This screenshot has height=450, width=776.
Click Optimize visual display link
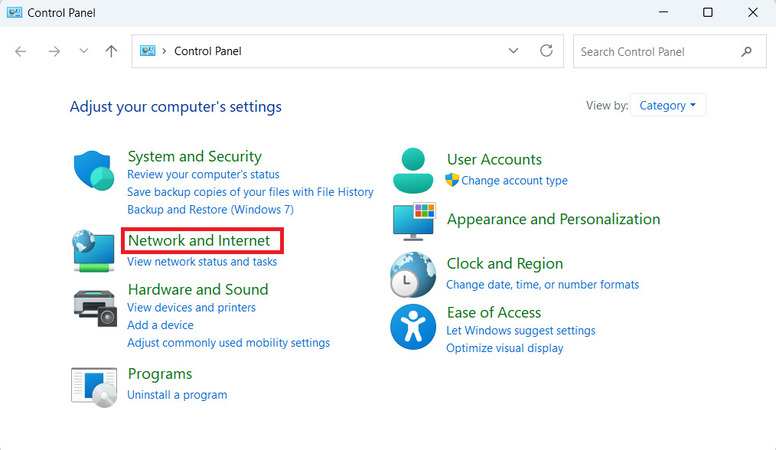pyautogui.click(x=505, y=348)
